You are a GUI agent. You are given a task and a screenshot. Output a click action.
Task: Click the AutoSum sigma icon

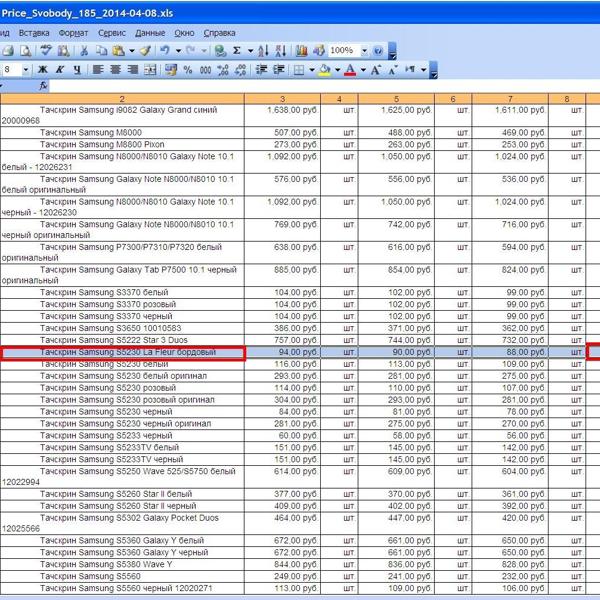coord(237,50)
